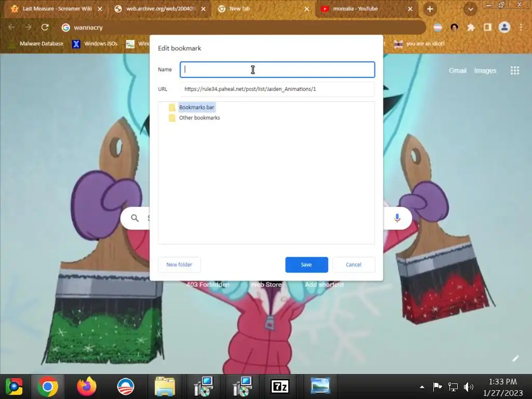
Task: Click the Name input field in Edit bookmark
Action: (277, 70)
